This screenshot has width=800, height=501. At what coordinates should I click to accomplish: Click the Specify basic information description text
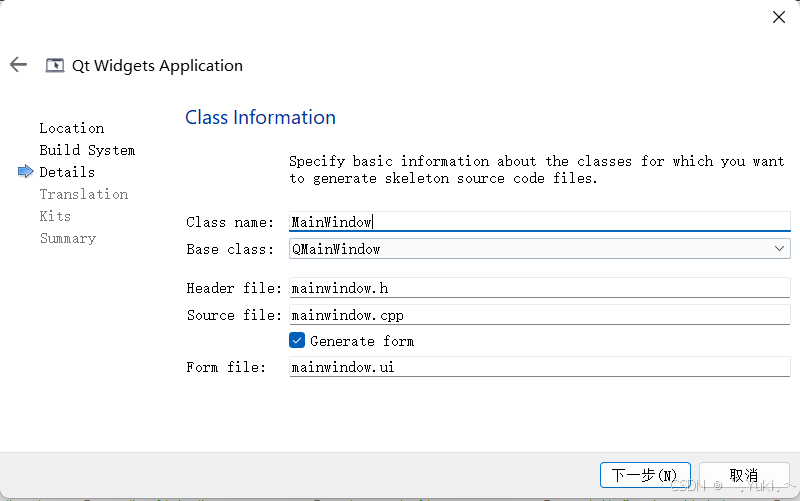pyautogui.click(x=537, y=170)
